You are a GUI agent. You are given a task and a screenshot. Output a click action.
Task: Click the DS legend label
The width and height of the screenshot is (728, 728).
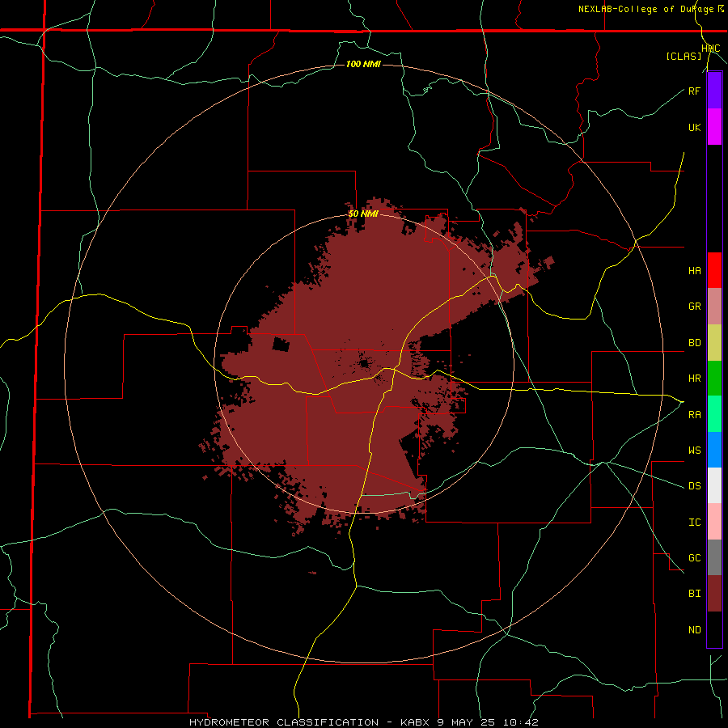(694, 486)
